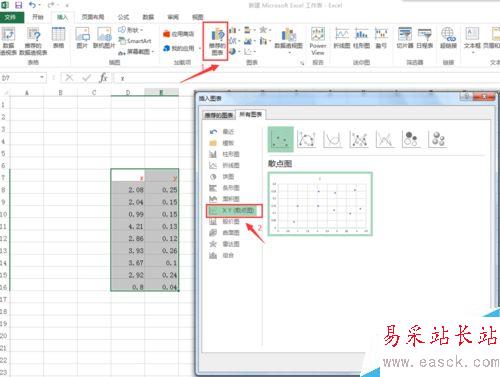Select Bar chart type in list
Viewport: 500px width, 377px height.
(x=224, y=188)
